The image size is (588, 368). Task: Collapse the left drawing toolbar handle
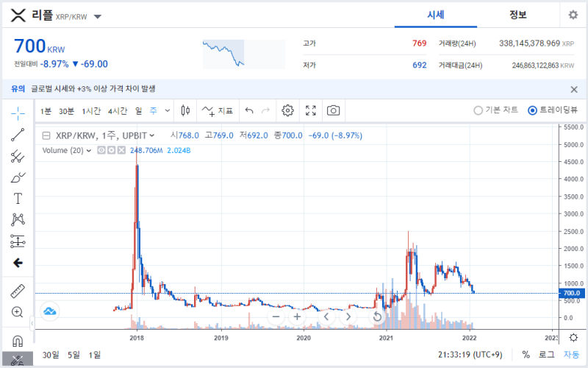tap(32, 323)
